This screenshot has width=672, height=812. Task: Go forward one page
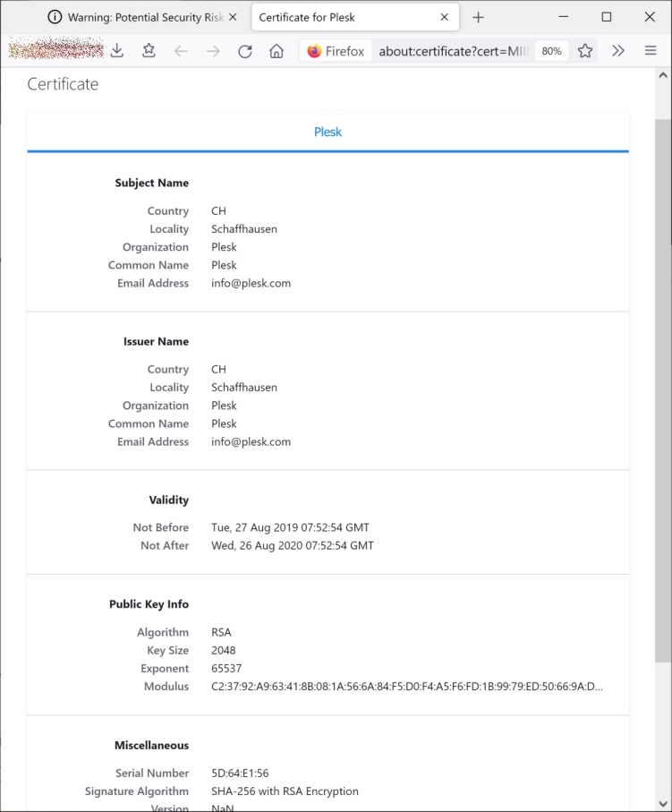coord(213,51)
